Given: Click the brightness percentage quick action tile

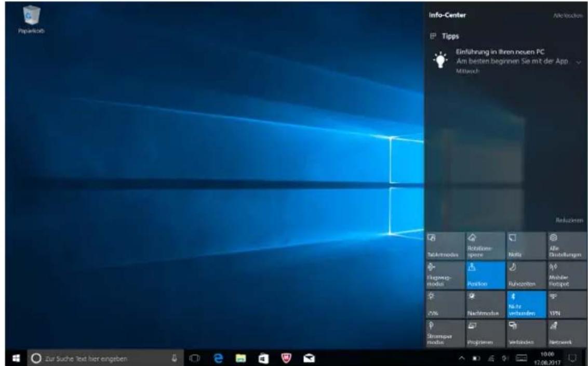Looking at the screenshot, I should pyautogui.click(x=445, y=305).
